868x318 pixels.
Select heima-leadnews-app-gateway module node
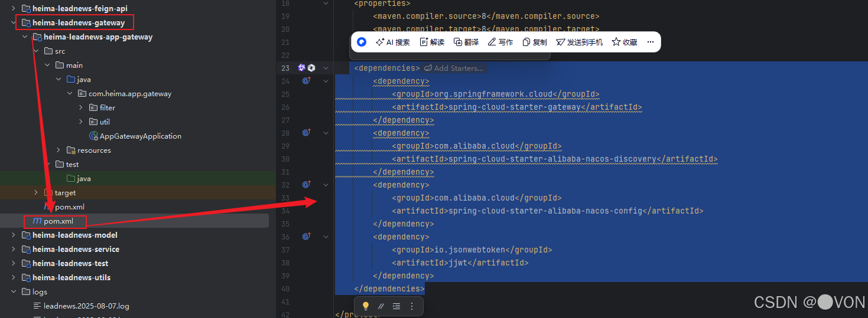(98, 37)
